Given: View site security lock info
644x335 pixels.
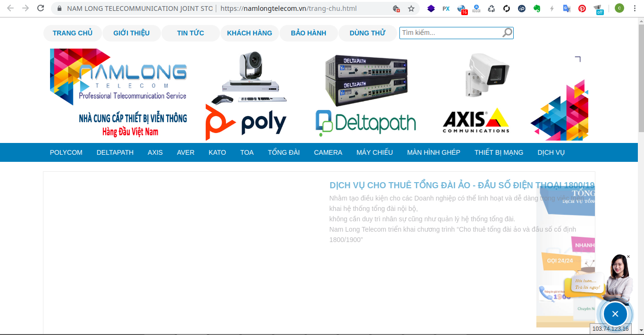Looking at the screenshot, I should (x=59, y=8).
